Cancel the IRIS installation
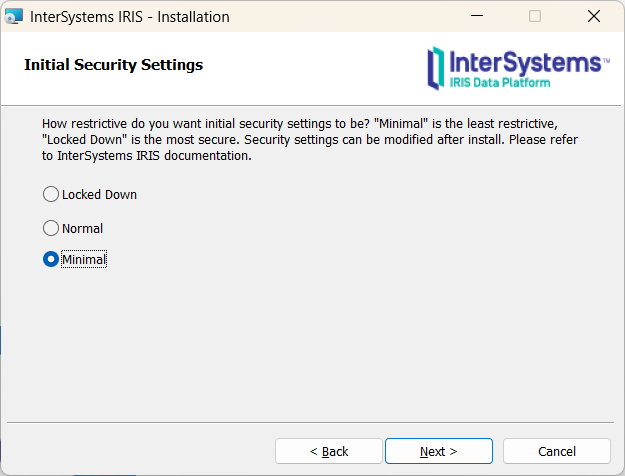 (x=556, y=451)
